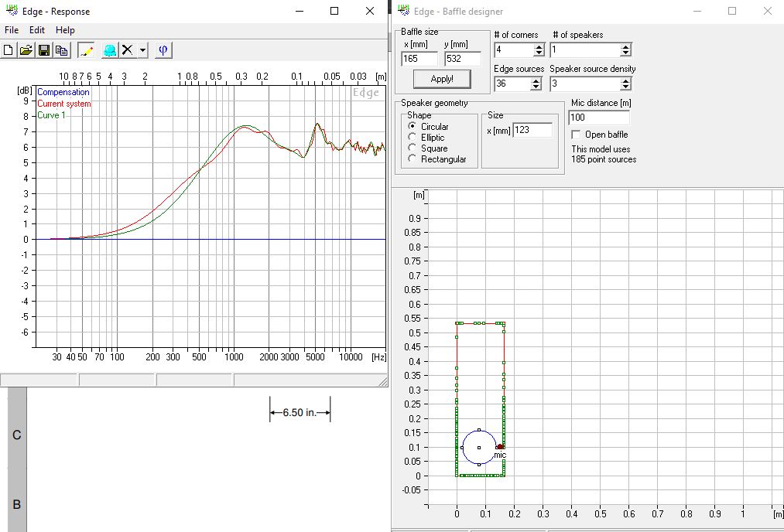This screenshot has height=532, width=784.
Task: Decrease edge sources value
Action: [536, 87]
